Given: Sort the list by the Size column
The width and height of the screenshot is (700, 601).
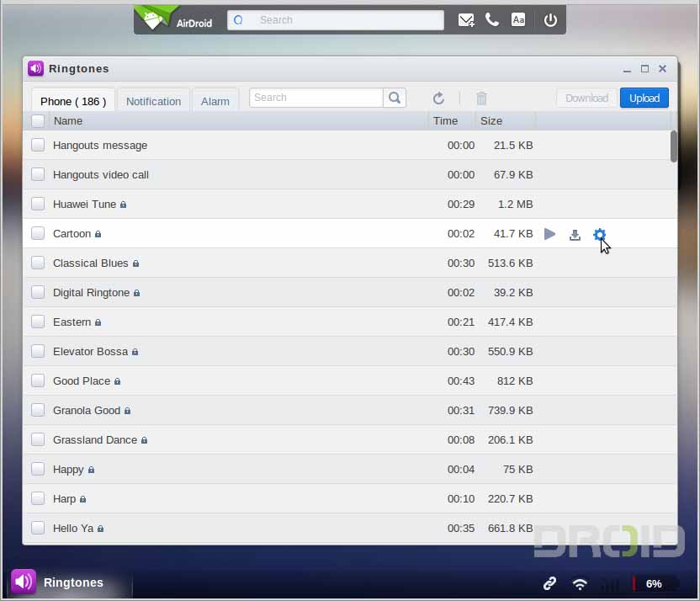Looking at the screenshot, I should pos(491,121).
